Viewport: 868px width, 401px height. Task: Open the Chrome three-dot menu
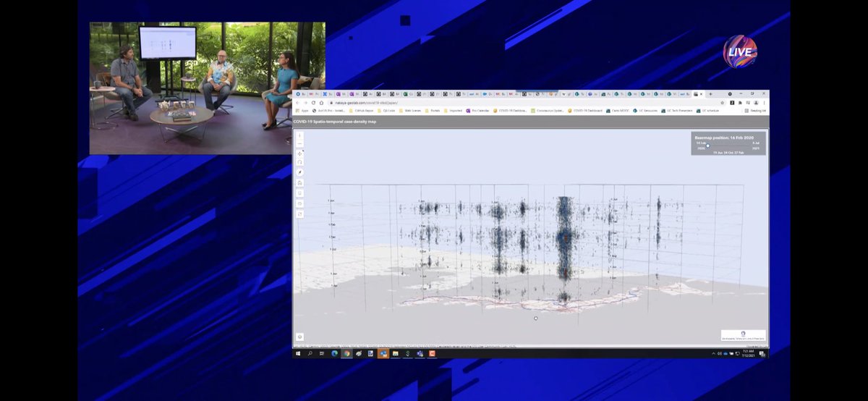point(764,103)
